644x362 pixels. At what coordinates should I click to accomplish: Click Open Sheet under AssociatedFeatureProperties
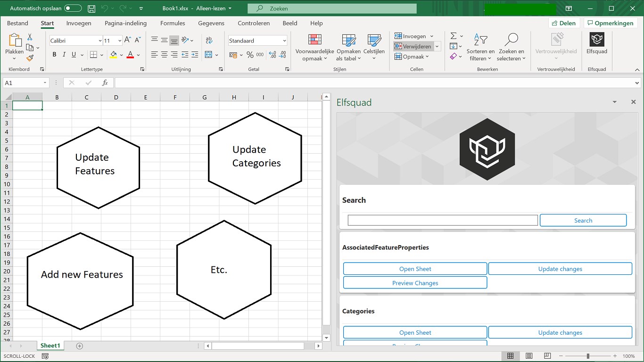[x=415, y=269]
